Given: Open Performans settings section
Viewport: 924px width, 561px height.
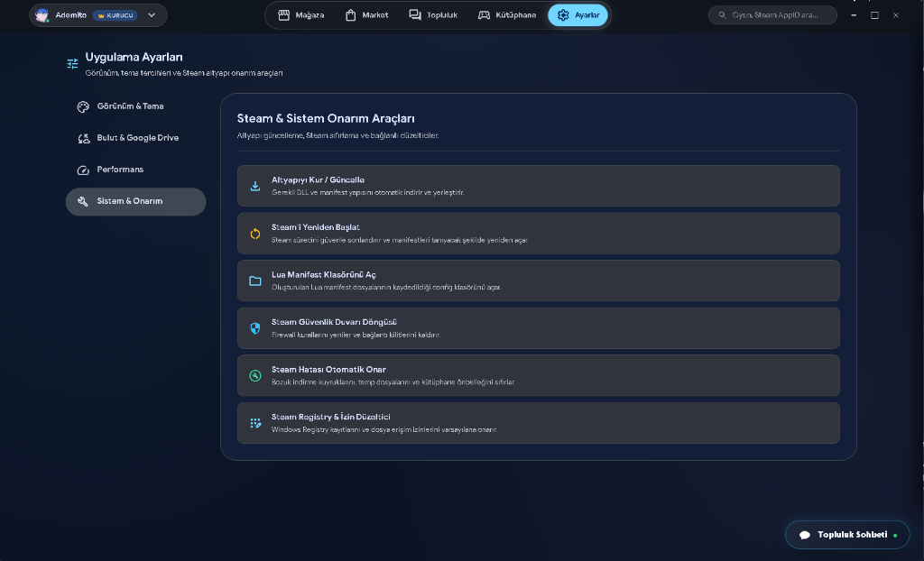Looking at the screenshot, I should coord(135,170).
